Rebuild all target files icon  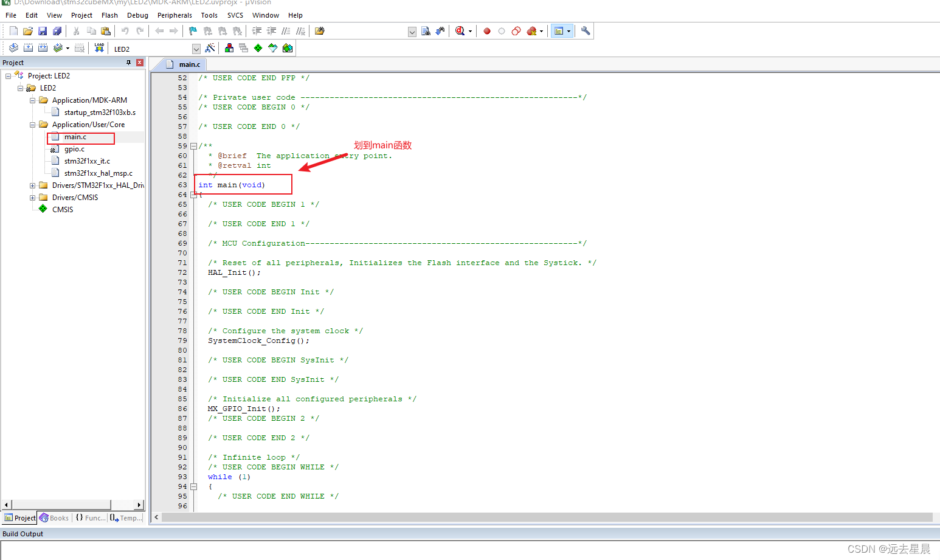coord(43,48)
